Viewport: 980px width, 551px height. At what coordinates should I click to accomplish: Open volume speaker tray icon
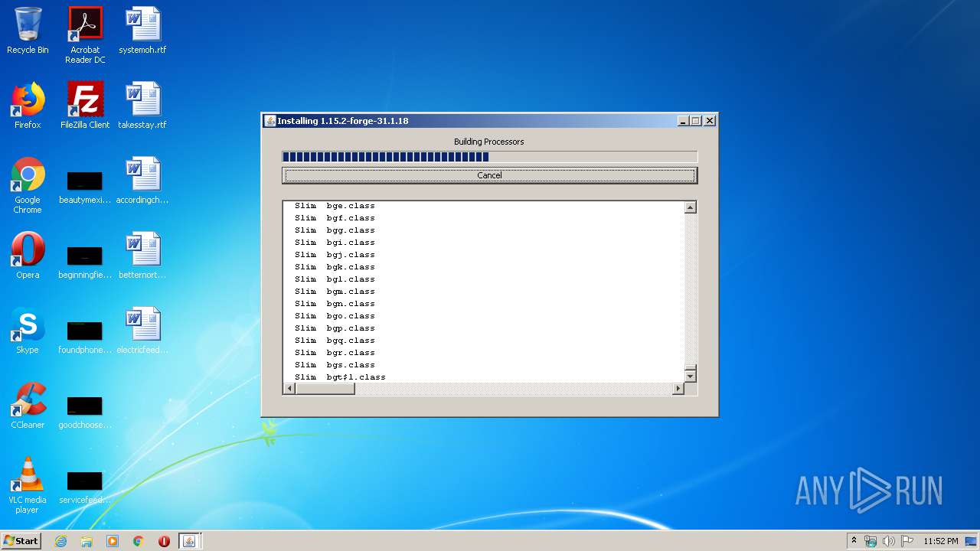pyautogui.click(x=888, y=541)
